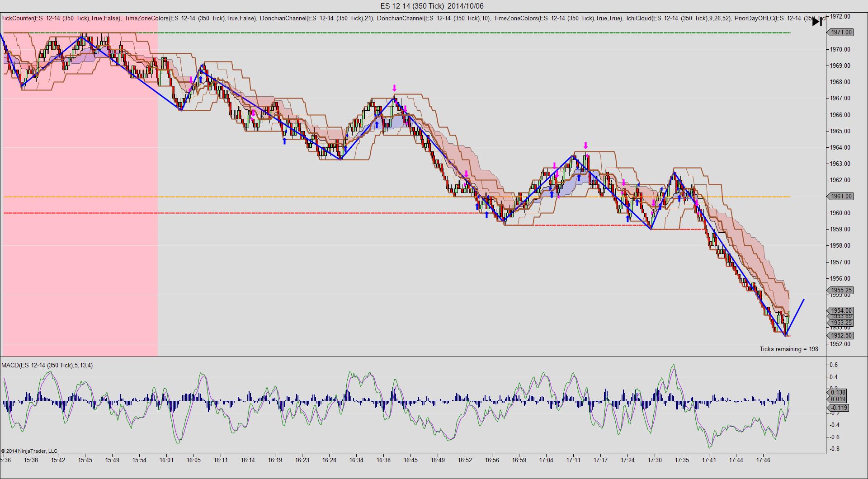Click the 0.138 MACD value marker

[838, 393]
